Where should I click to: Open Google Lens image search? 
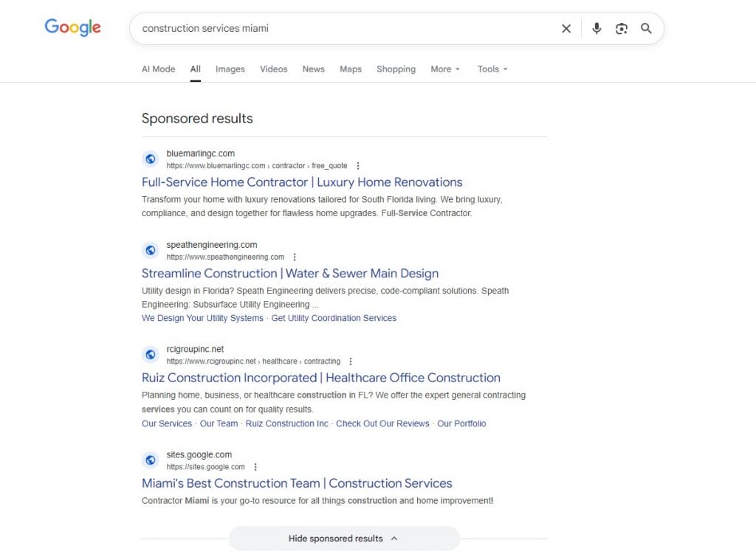[x=621, y=28]
